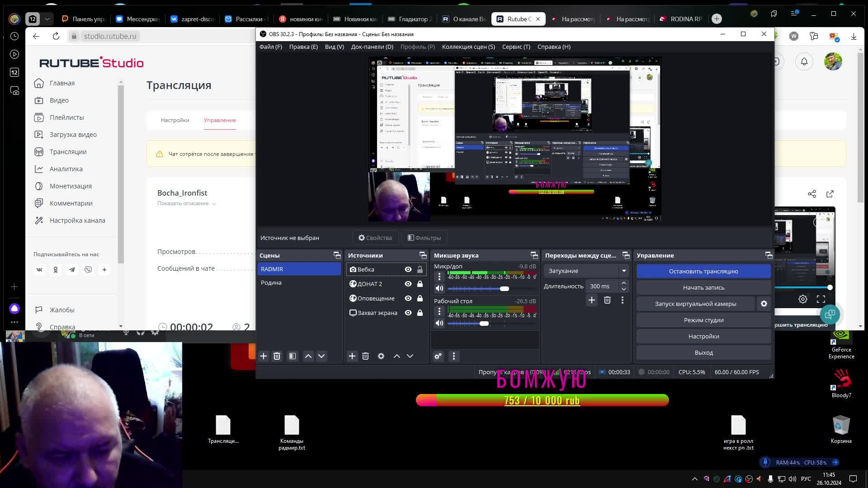Viewport: 868px width, 488px height.
Task: Open advanced audio properties gears icon
Action: 438,356
